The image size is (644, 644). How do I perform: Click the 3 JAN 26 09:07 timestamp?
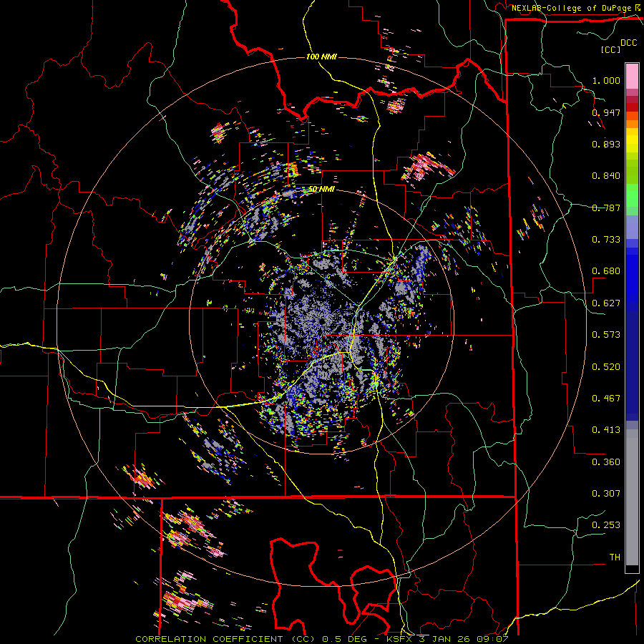point(464,639)
